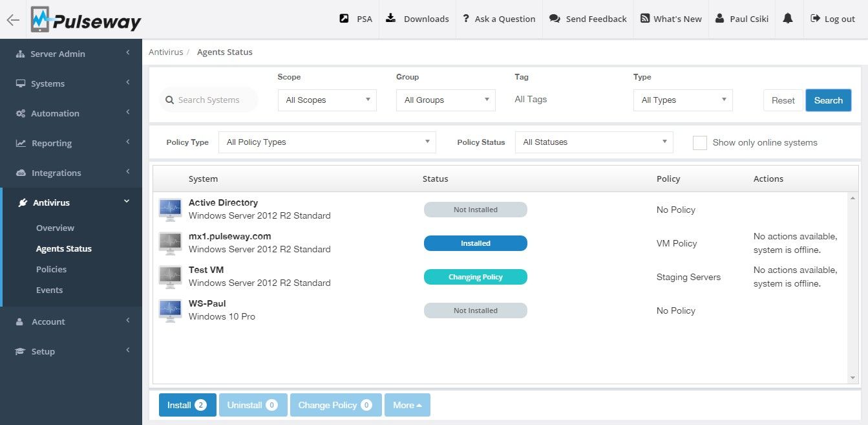The height and width of the screenshot is (425, 868).
Task: Open the Paul Csiki profile menu
Action: (x=742, y=19)
